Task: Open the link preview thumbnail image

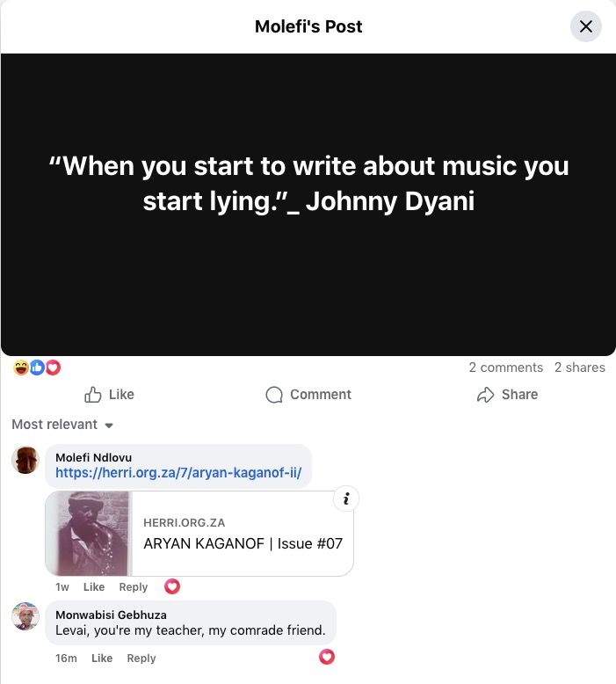Action: click(x=89, y=533)
